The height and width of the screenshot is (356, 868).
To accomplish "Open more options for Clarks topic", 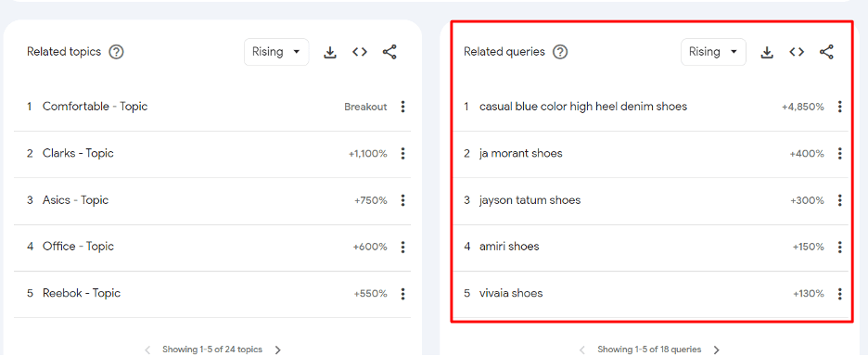I will [x=403, y=153].
